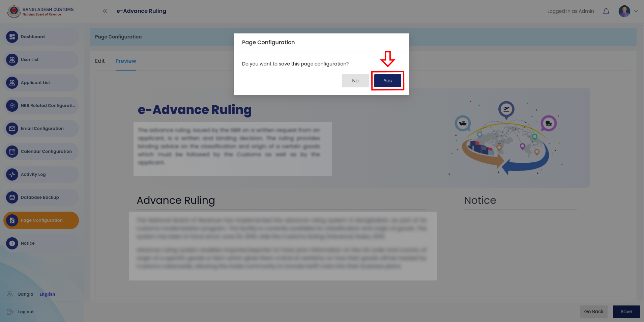Click the Go Back button
Image resolution: width=644 pixels, height=322 pixels.
tap(594, 312)
